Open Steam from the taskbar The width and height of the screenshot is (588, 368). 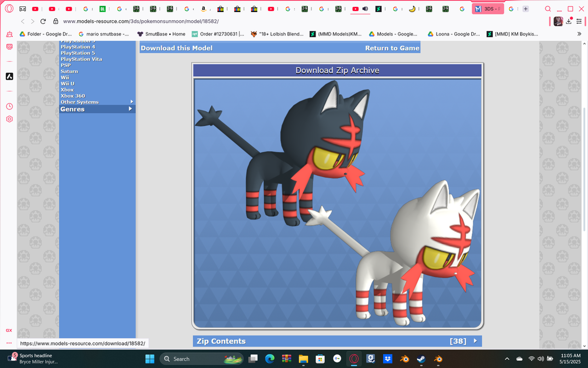[421, 359]
